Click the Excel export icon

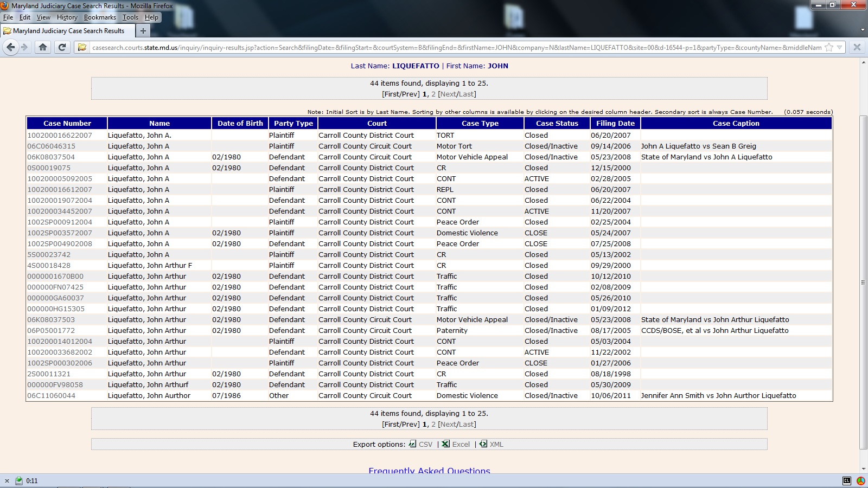446,444
